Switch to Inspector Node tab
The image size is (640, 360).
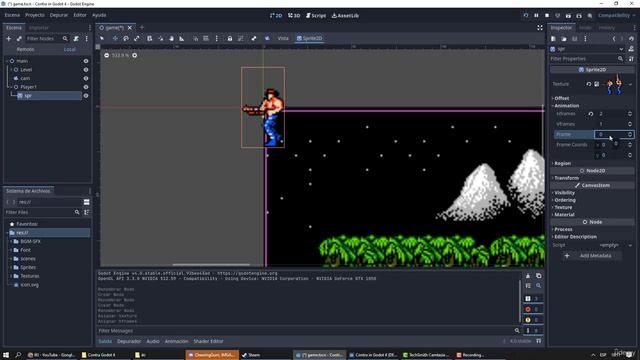click(585, 28)
